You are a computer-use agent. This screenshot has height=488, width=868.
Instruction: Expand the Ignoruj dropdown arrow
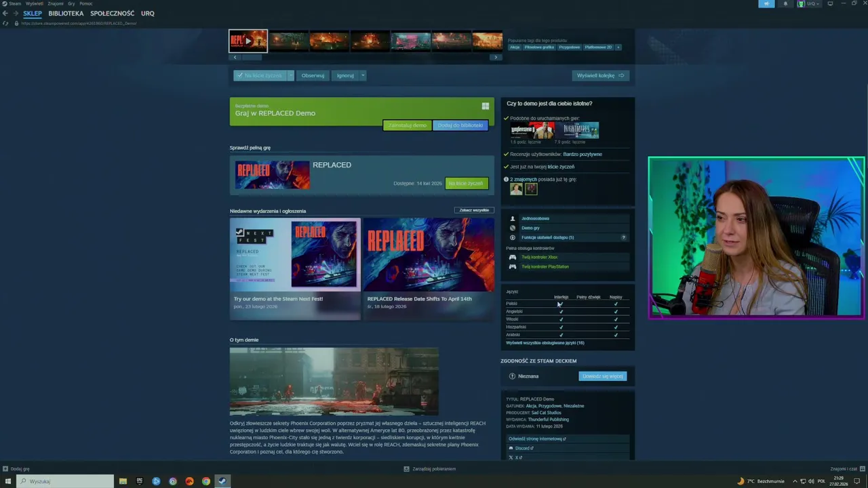click(x=363, y=75)
